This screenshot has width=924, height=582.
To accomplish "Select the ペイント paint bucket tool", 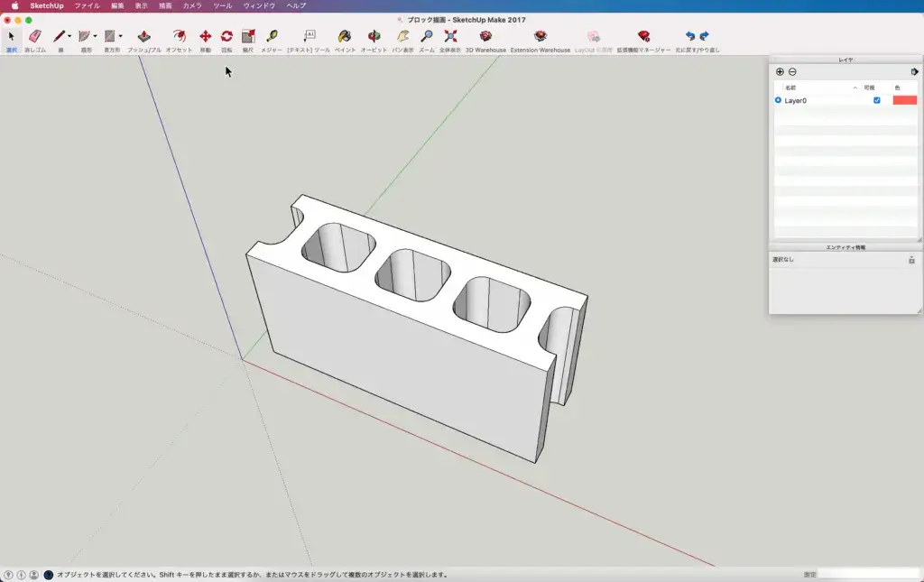I will (345, 36).
